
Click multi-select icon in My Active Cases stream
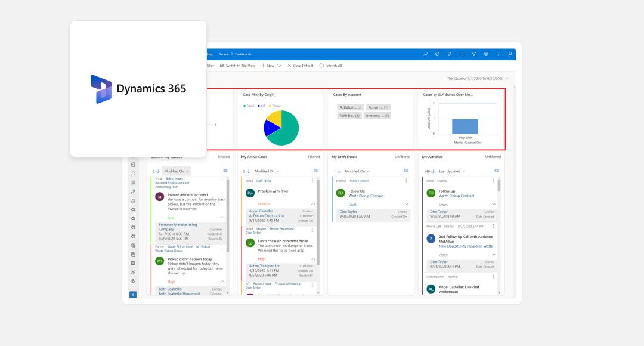(x=315, y=171)
